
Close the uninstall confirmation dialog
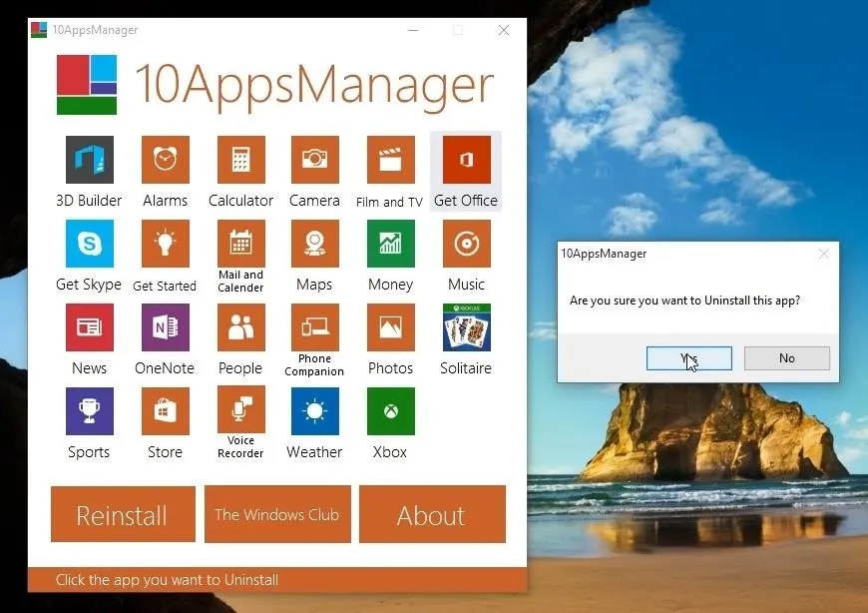pos(823,255)
